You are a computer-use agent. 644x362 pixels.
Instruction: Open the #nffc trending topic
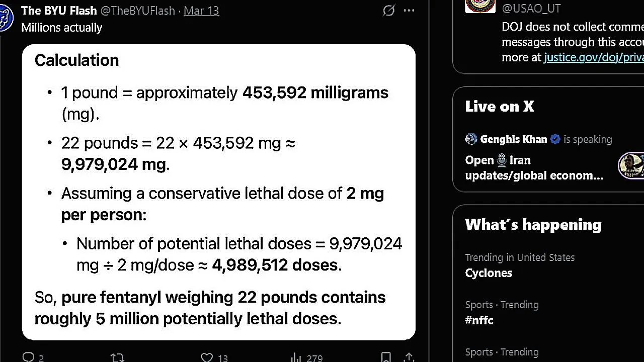point(479,320)
